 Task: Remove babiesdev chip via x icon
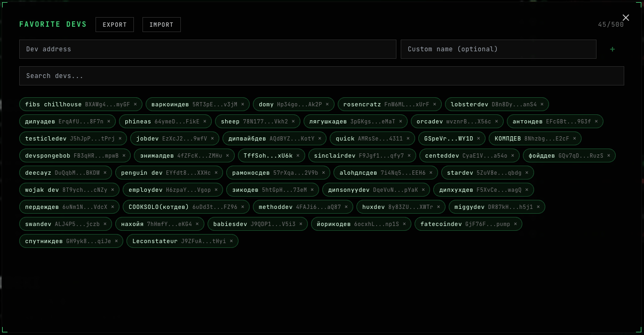tap(301, 224)
